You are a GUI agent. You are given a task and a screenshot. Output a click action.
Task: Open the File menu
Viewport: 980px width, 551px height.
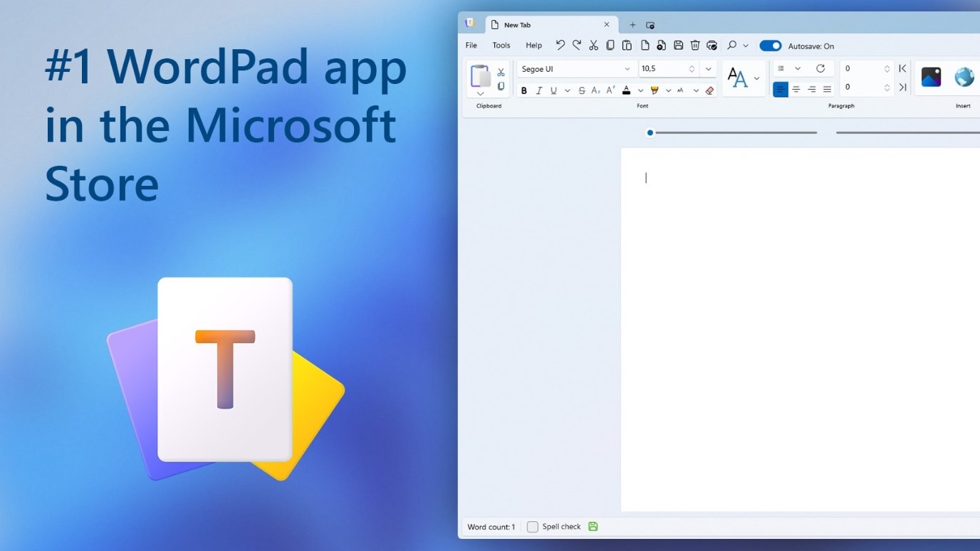point(471,46)
